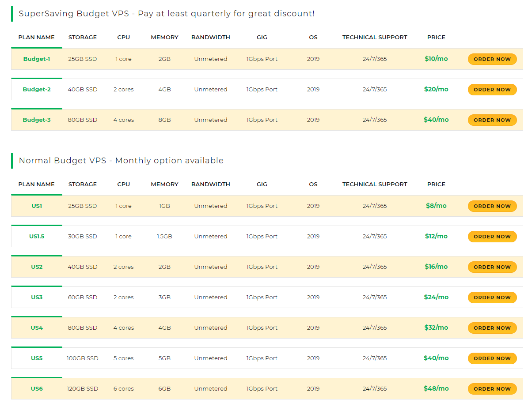The image size is (532, 403).
Task: Click Order Now for US1 plan
Action: pyautogui.click(x=492, y=206)
